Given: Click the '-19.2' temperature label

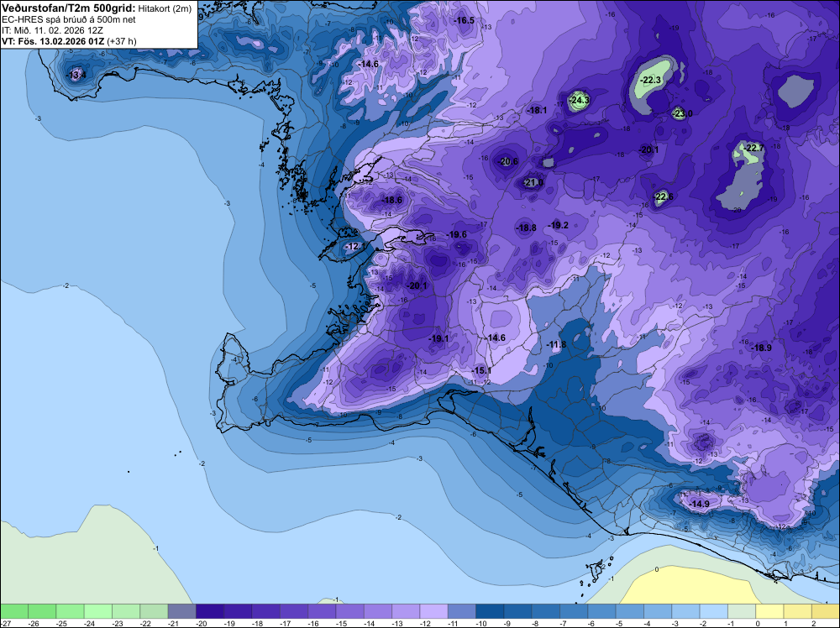Looking at the screenshot, I should pos(558,225).
